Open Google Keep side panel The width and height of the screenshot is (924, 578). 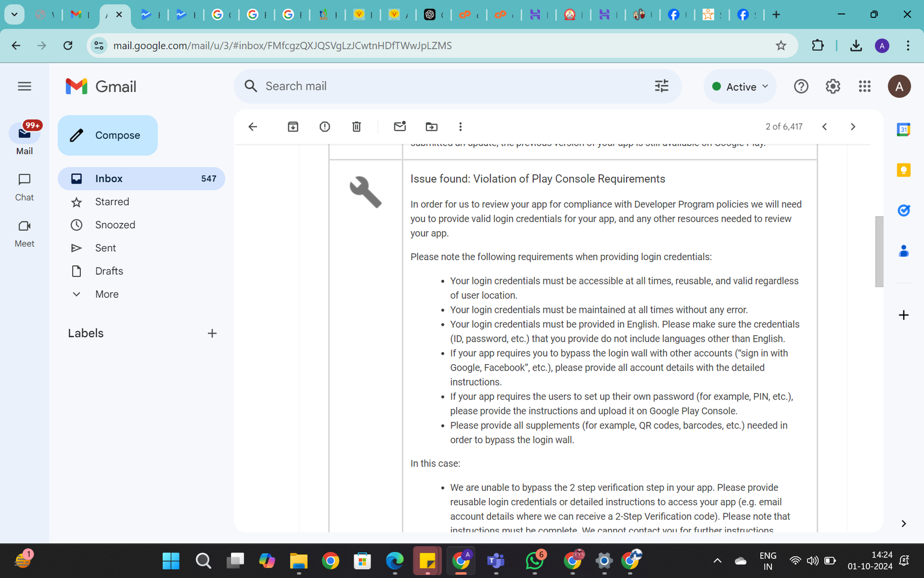pyautogui.click(x=904, y=170)
